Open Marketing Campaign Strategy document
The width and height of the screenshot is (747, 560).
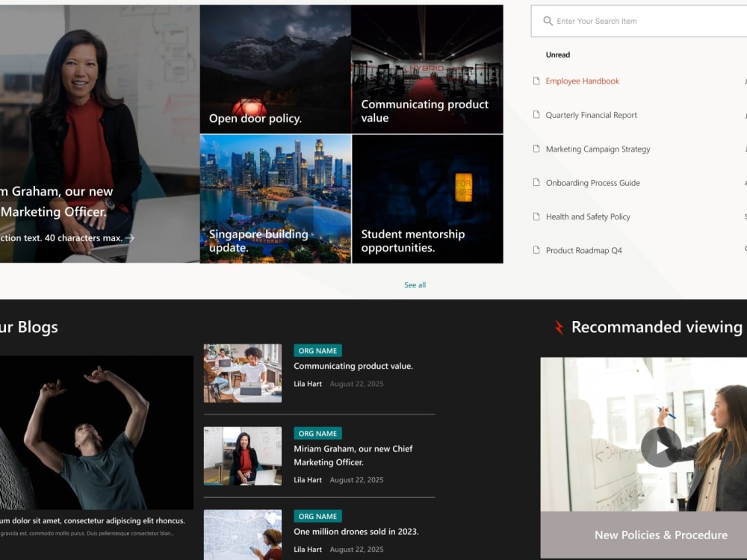point(598,149)
